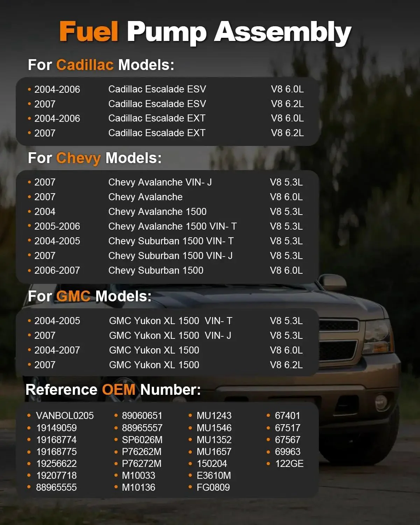The height and width of the screenshot is (525, 420).
Task: Click the GMC Yukon XL 1500 VIN- T row
Action: tap(165, 321)
